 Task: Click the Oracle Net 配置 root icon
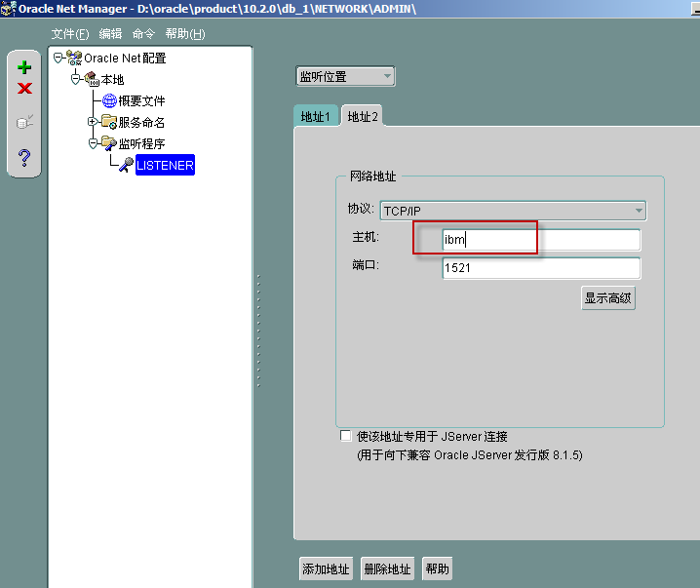(74, 58)
